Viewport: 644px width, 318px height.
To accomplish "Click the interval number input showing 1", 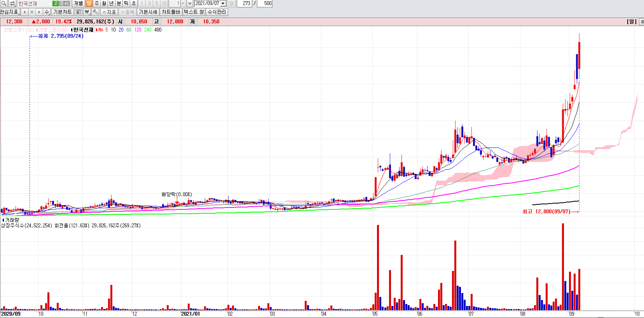I will click(175, 4).
